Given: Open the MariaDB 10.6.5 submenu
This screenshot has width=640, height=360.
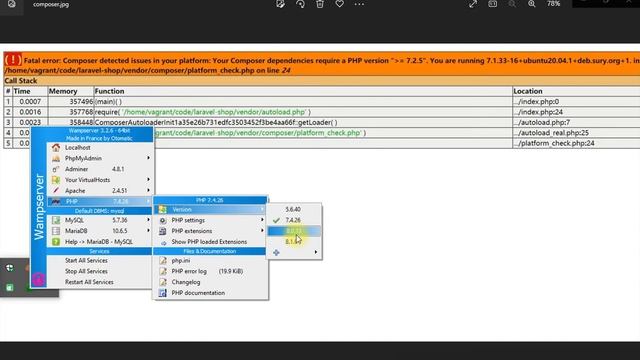Looking at the screenshot, I should coord(100,231).
